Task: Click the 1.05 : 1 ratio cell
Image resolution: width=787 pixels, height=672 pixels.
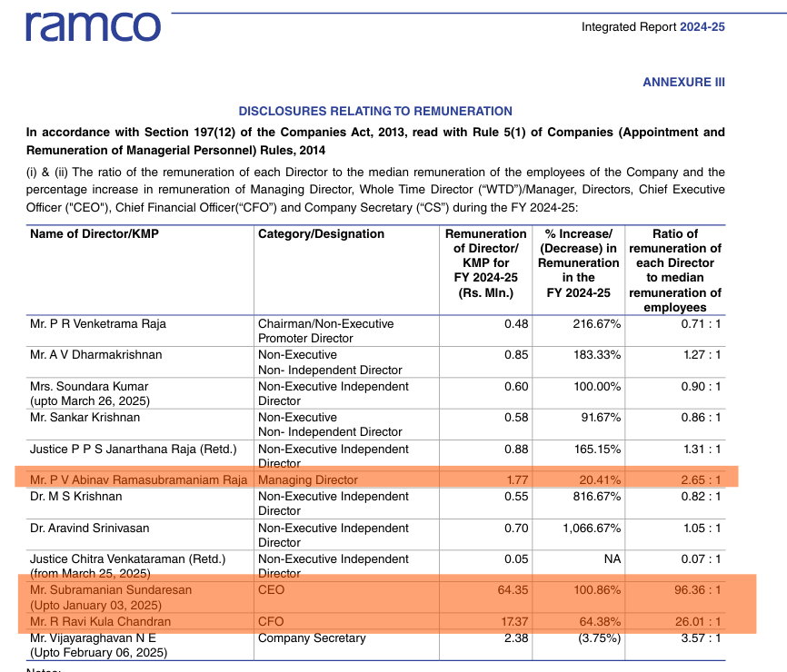Action: click(x=702, y=529)
